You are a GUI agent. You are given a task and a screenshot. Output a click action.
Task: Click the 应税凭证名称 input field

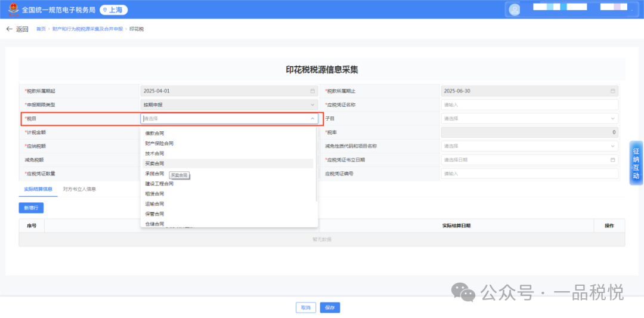coord(530,105)
